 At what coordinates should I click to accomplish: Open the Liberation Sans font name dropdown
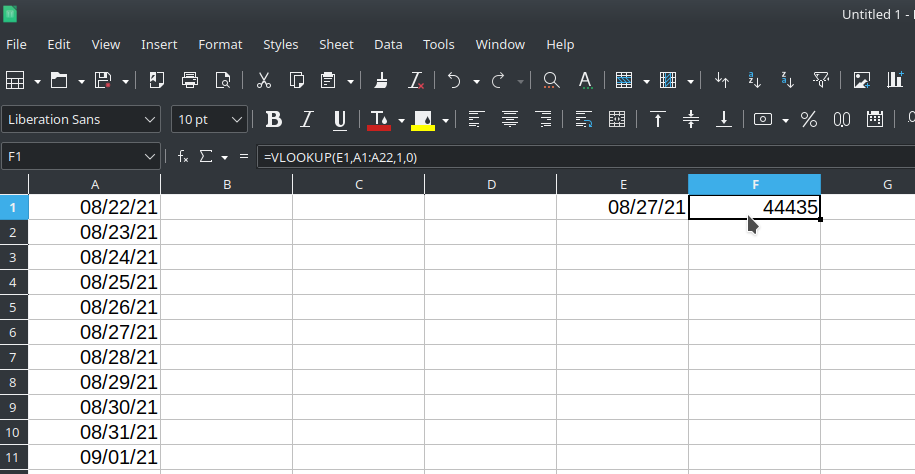pos(150,120)
